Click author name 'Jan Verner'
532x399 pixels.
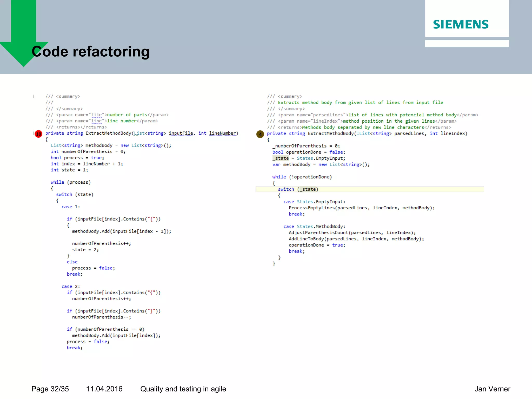pyautogui.click(x=492, y=389)
